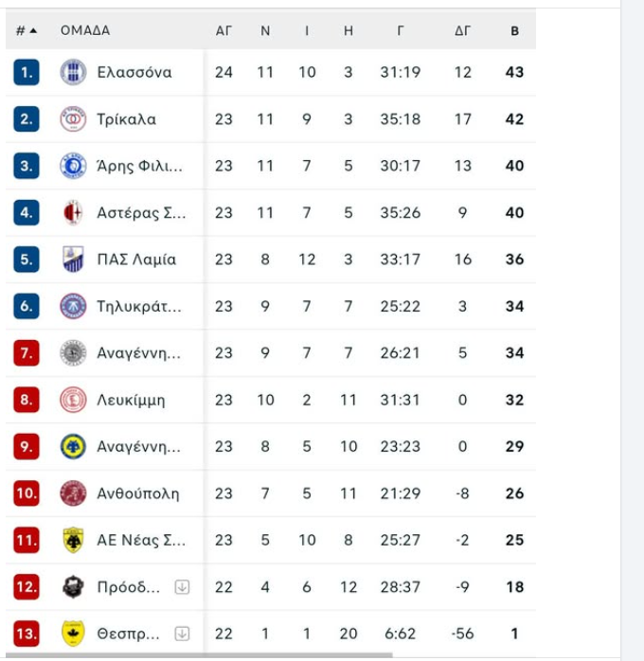The height and width of the screenshot is (661, 644).
Task: Click the ΠΑΣ Λαμία team logo
Action: tap(73, 259)
